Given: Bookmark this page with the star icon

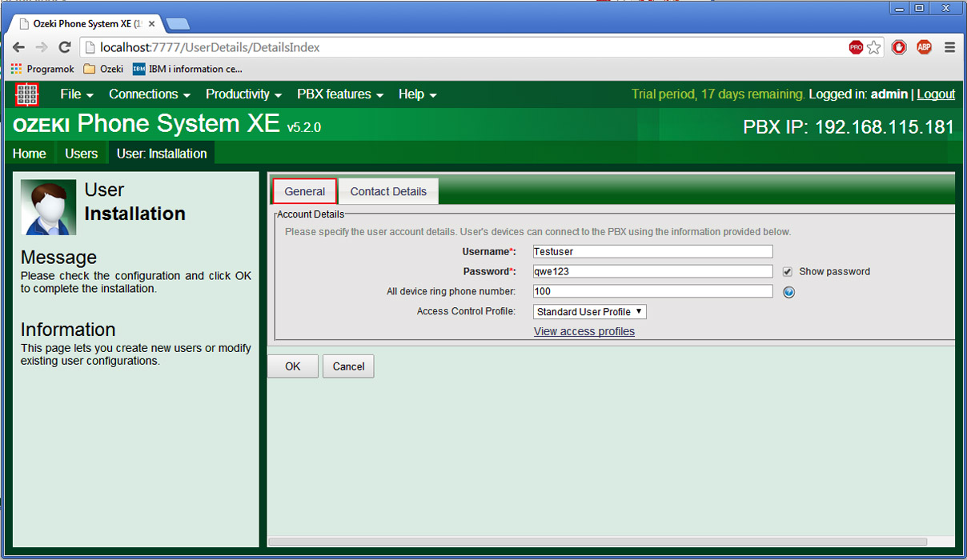Looking at the screenshot, I should (x=873, y=47).
